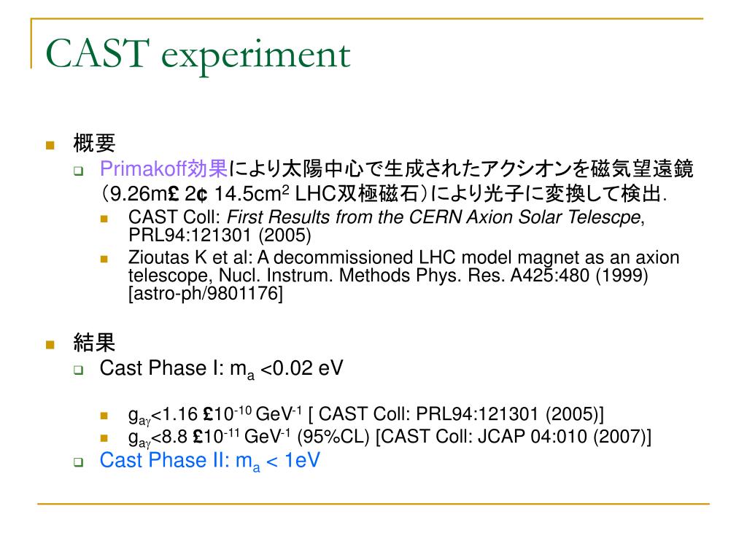Screen dimensions: 747x560
Task: Click hollow square bullet before Cast Phase I
Action: [79, 370]
